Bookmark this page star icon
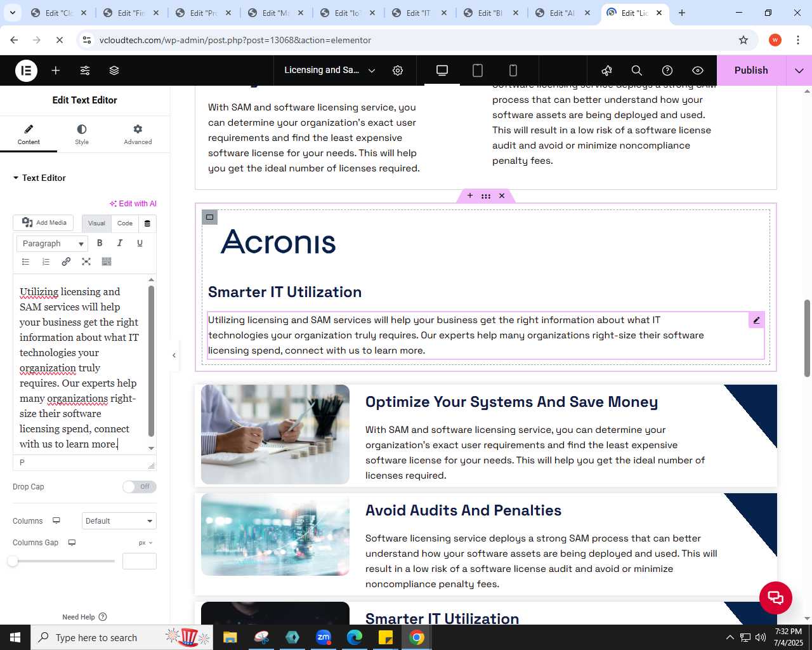 [x=743, y=40]
